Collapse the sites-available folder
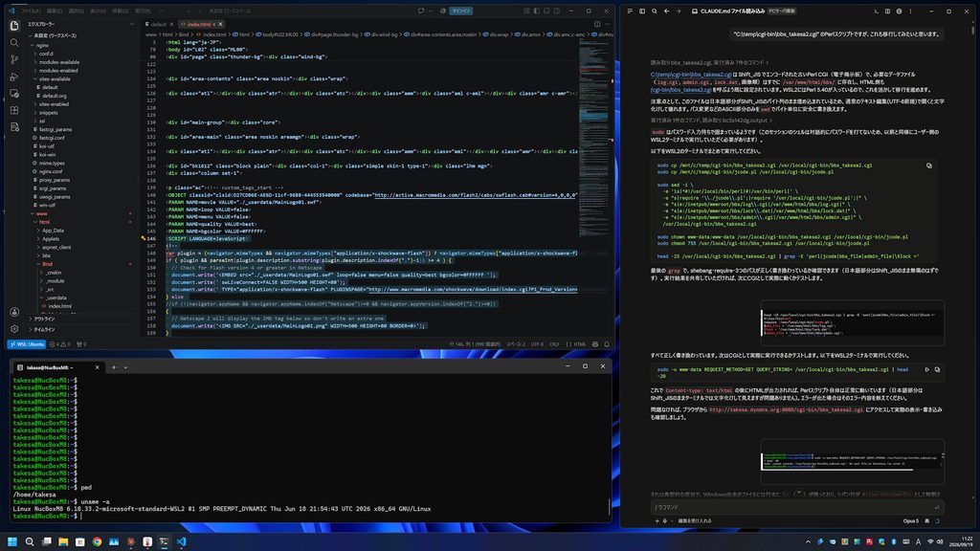Viewport: 980px width, 551px height. 55,78
